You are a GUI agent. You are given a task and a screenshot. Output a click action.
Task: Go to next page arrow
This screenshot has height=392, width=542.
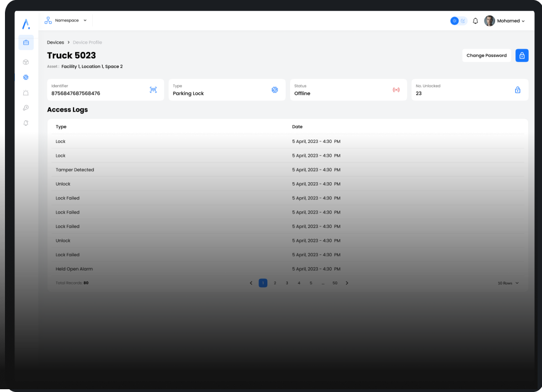point(347,283)
